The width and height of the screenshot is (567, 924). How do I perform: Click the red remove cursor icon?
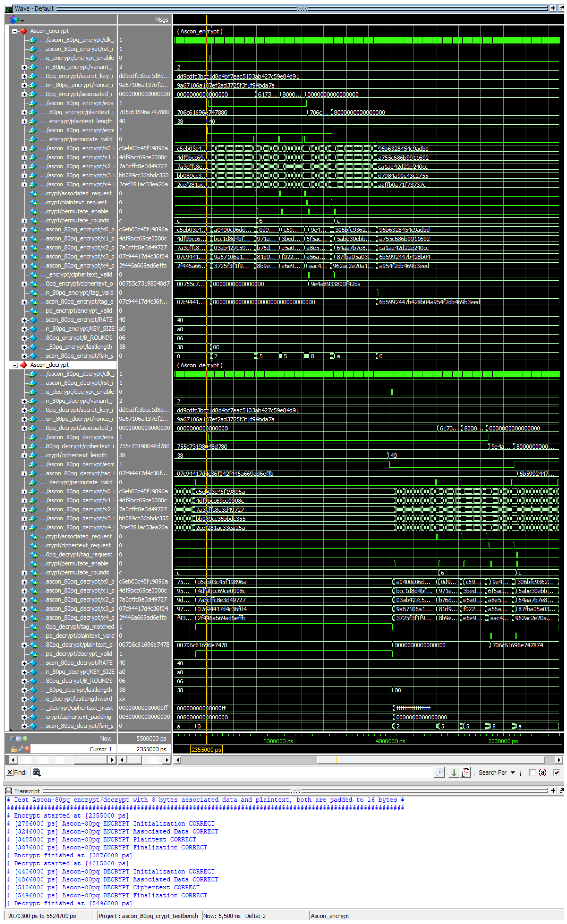(27, 749)
